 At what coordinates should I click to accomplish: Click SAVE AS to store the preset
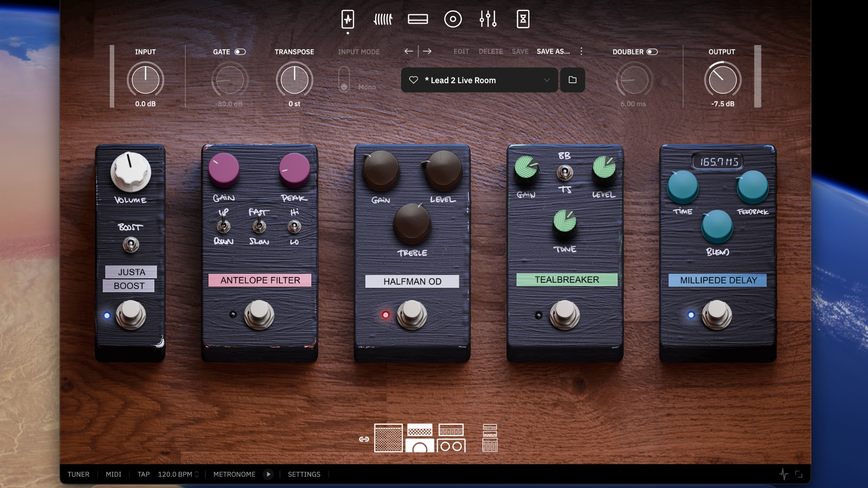(553, 51)
